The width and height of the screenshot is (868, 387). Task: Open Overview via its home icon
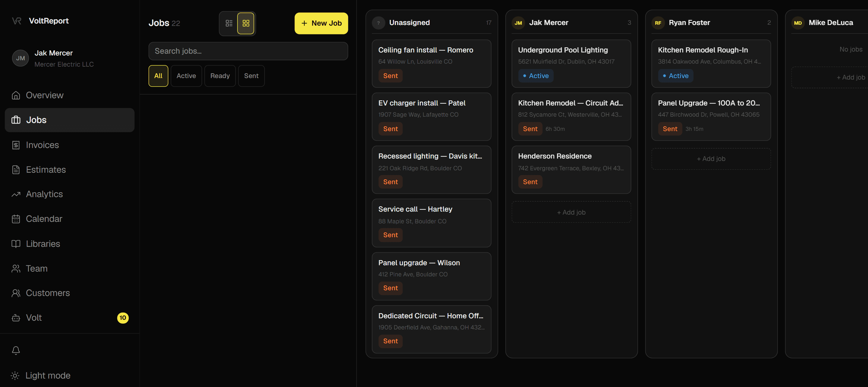16,96
